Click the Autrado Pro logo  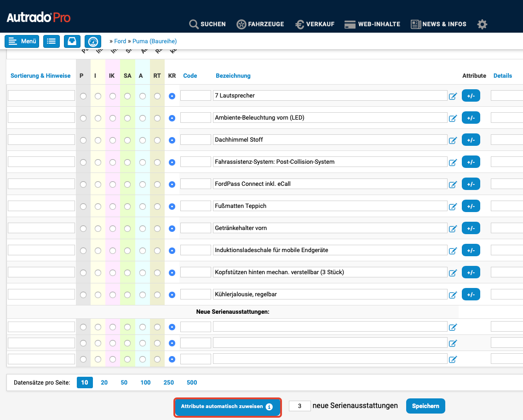39,18
